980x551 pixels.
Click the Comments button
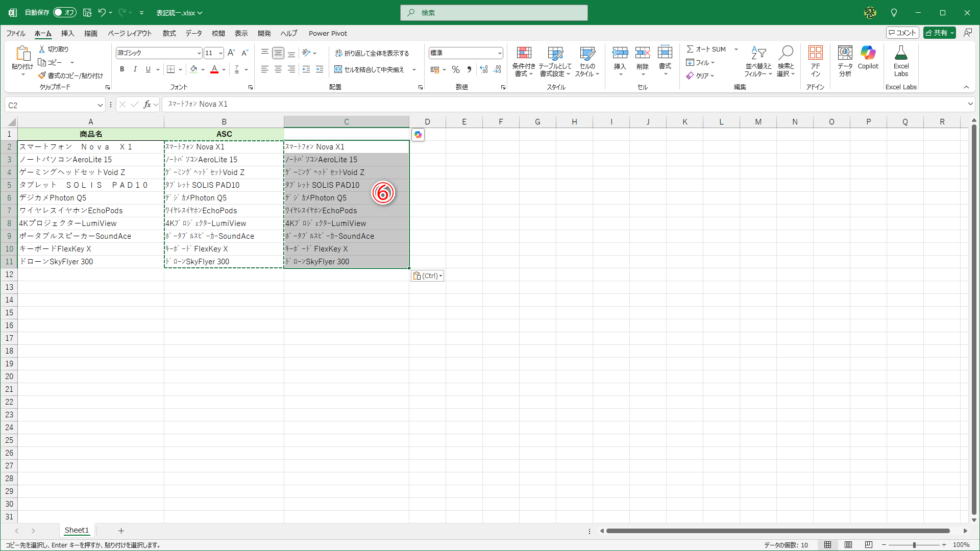tap(902, 33)
